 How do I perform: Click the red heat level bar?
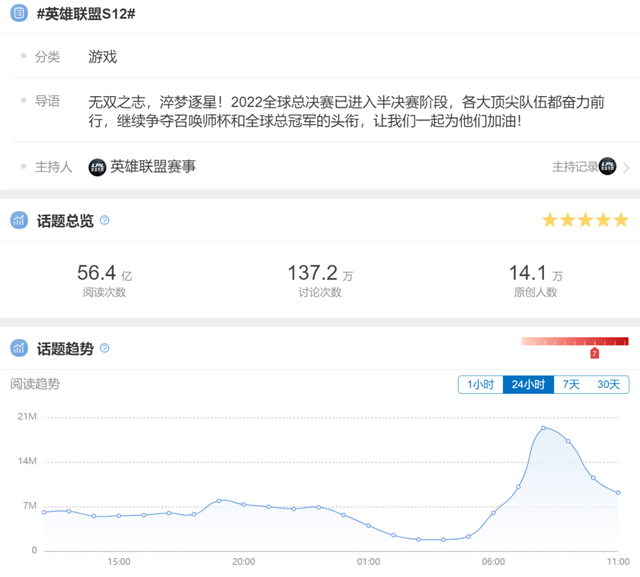click(x=575, y=341)
